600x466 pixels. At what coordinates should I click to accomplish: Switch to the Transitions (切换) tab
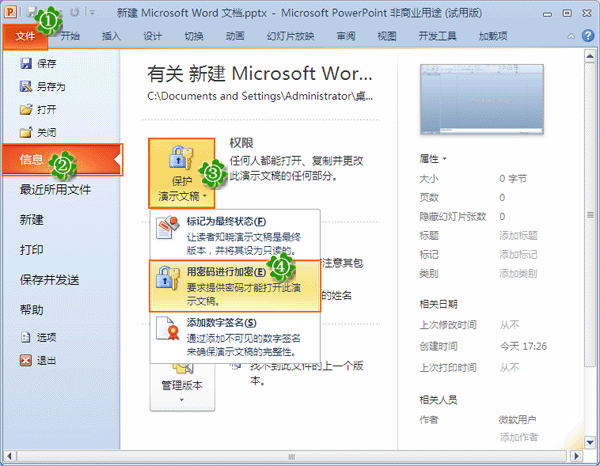194,36
